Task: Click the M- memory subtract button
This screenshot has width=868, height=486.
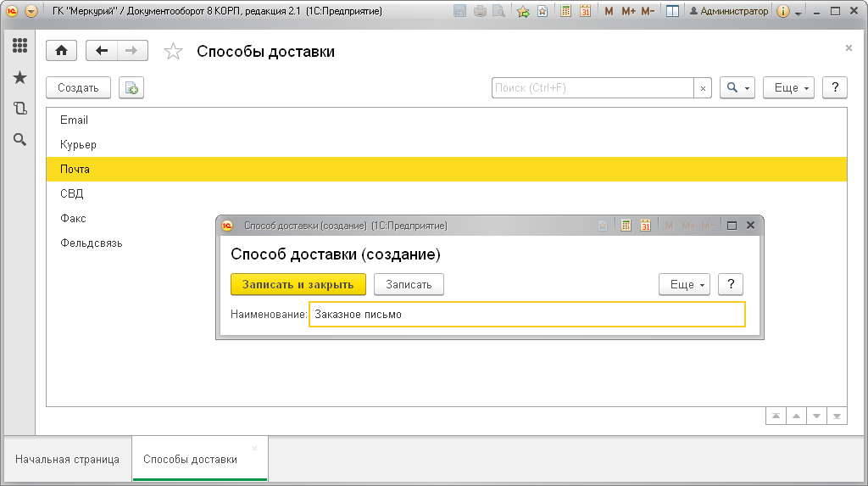Action: click(648, 11)
